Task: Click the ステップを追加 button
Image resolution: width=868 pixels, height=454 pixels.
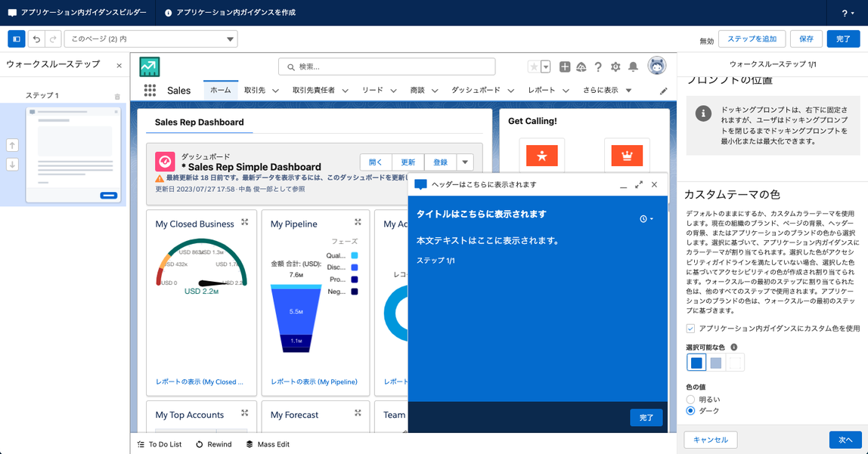Action: 752,39
